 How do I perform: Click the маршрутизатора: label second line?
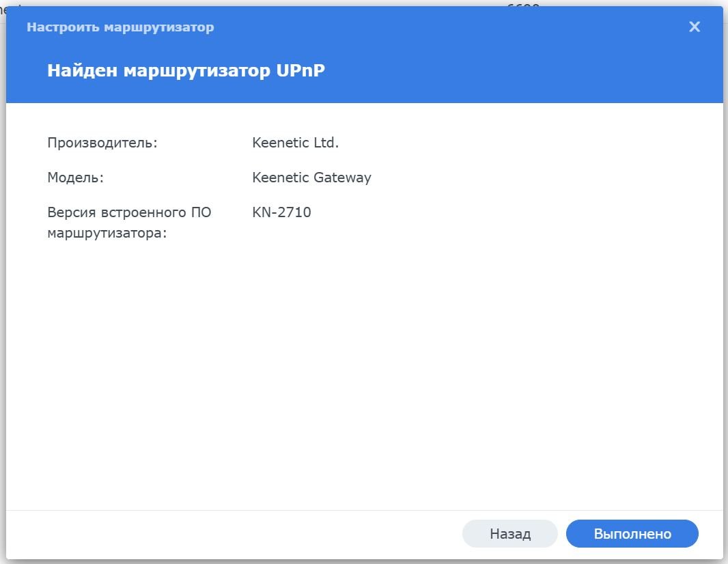[107, 234]
